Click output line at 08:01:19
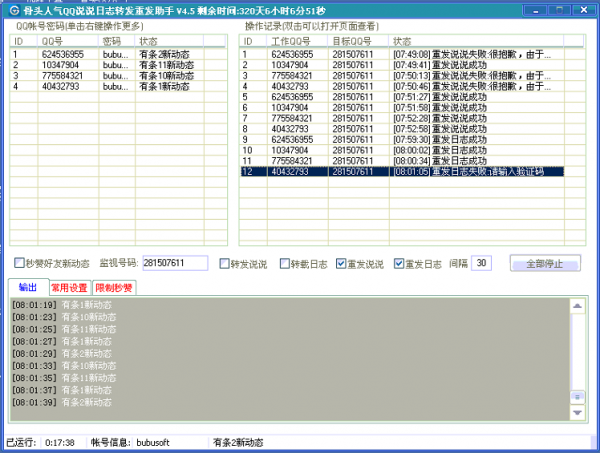Viewport: 600px width, 453px height. (62, 305)
